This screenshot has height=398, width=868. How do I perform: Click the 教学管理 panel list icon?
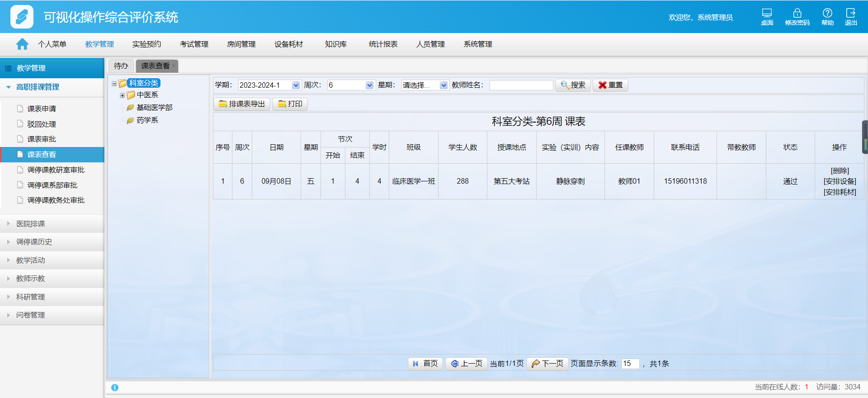[x=8, y=68]
